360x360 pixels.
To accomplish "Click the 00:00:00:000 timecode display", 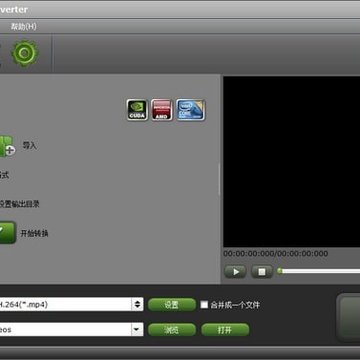I will click(276, 254).
